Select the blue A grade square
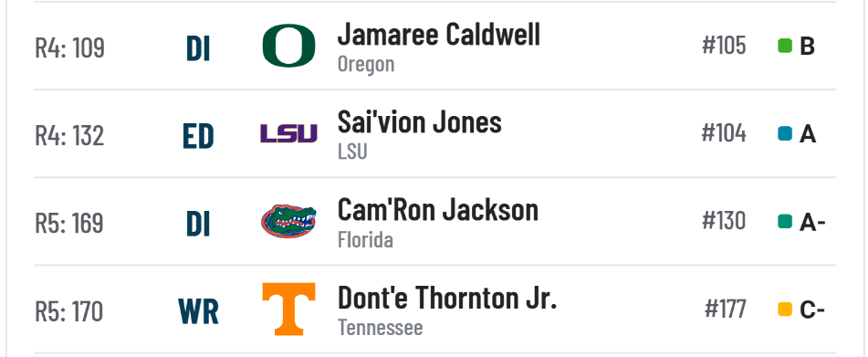Screen dimensions: 868x357 pyautogui.click(x=785, y=134)
